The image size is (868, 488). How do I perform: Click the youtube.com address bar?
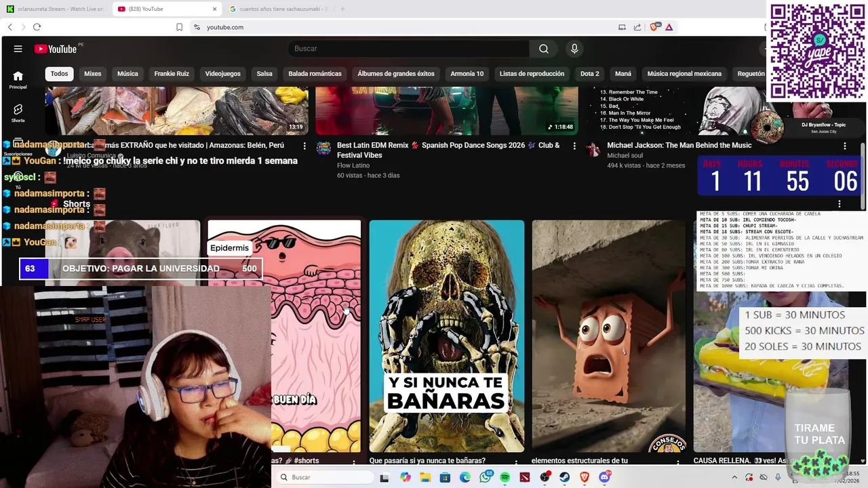(x=407, y=27)
